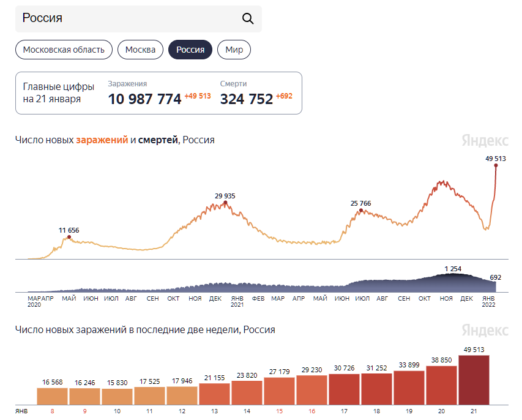522x420 pixels.
Task: Click the January 17 bar showing 30 726
Action: [344, 389]
